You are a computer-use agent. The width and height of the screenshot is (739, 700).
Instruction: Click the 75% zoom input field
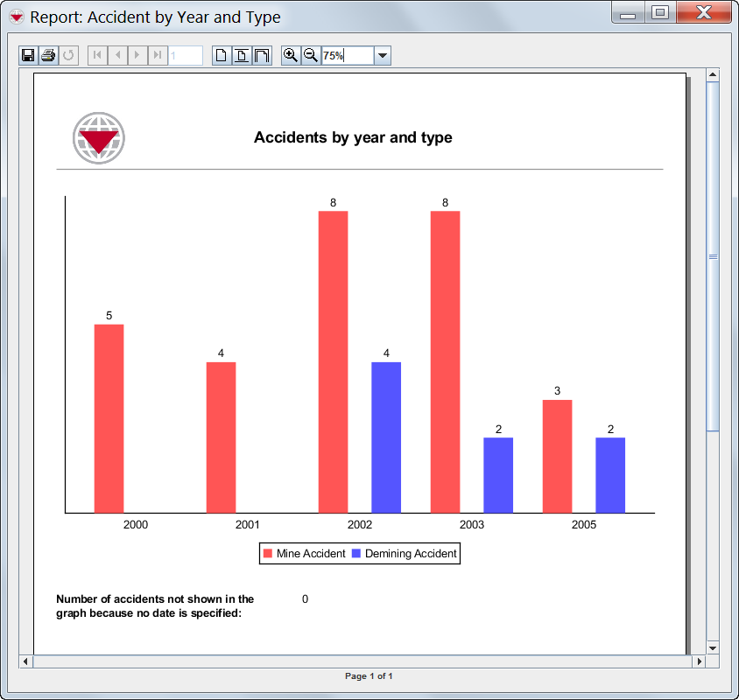click(347, 56)
